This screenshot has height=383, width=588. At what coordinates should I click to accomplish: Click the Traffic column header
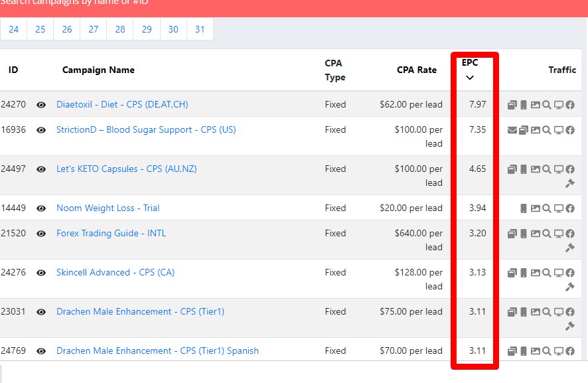point(561,70)
